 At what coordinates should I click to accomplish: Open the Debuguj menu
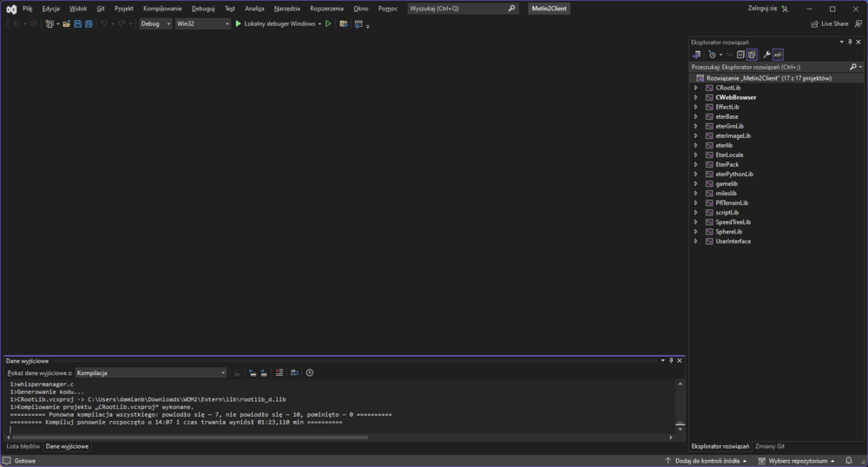pos(203,9)
